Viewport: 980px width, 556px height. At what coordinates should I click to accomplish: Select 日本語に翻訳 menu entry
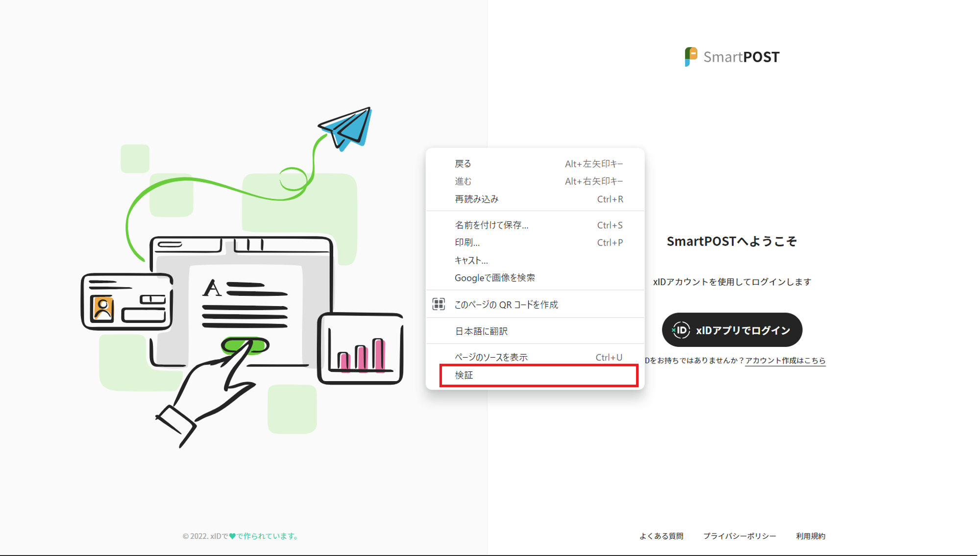pyautogui.click(x=535, y=331)
